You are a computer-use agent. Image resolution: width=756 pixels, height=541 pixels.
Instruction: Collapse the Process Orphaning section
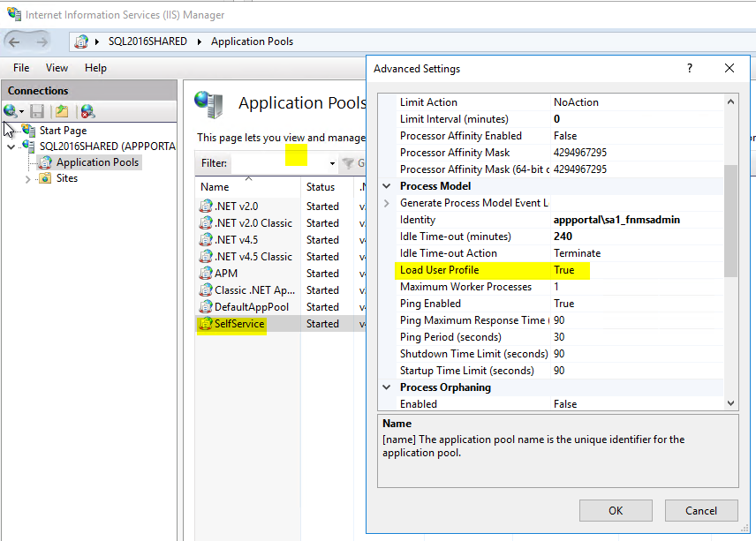(x=387, y=387)
